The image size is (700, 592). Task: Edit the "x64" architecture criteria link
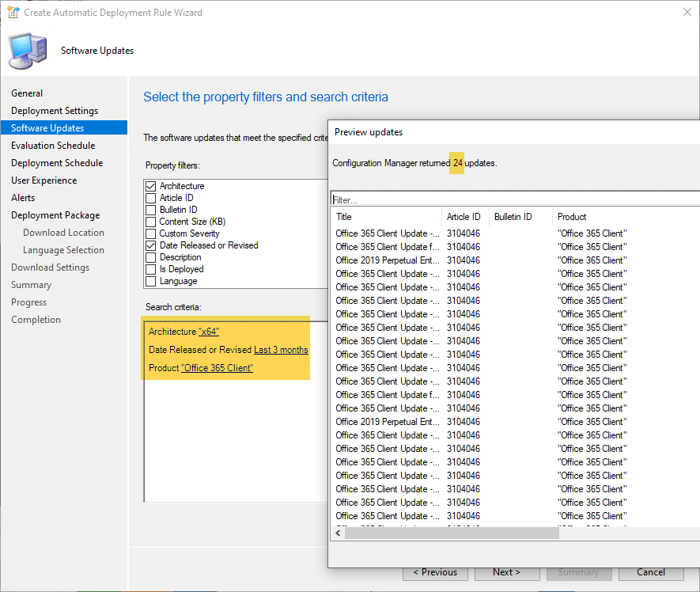click(208, 332)
